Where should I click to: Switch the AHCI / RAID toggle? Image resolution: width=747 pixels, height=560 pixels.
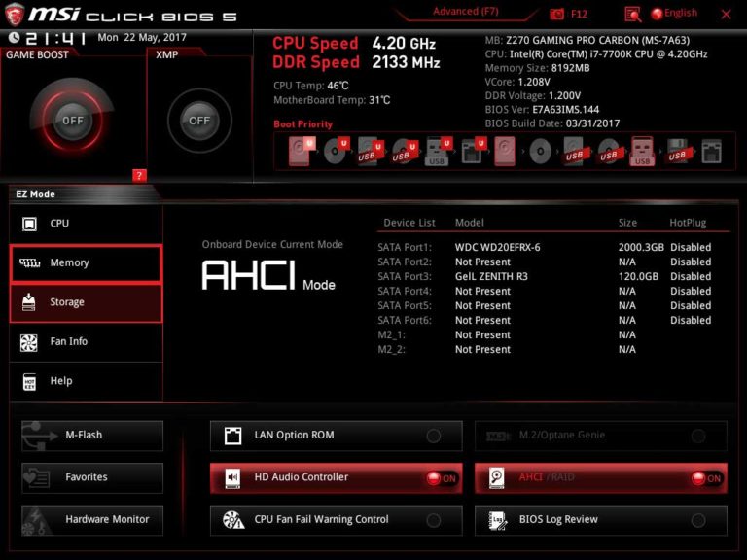pyautogui.click(x=706, y=478)
